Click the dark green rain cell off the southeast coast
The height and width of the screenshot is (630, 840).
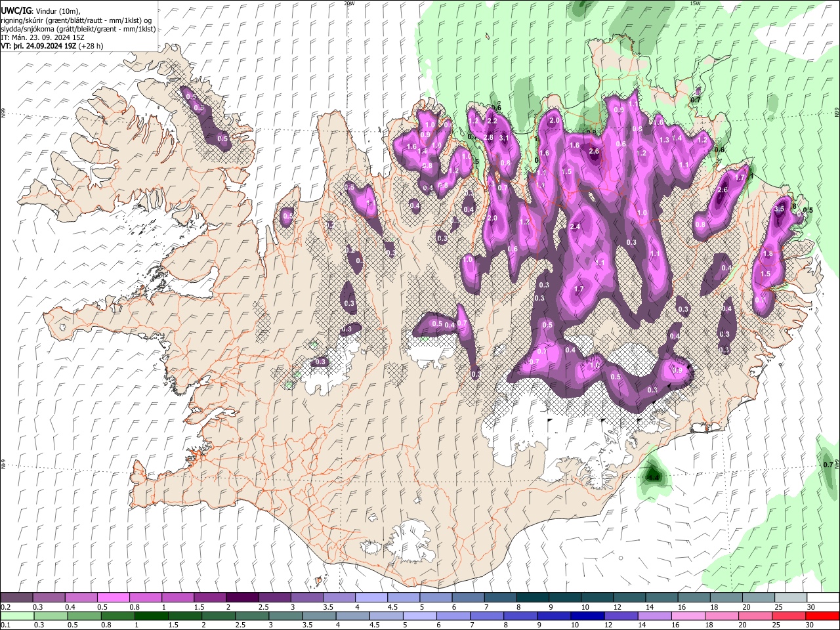(653, 474)
